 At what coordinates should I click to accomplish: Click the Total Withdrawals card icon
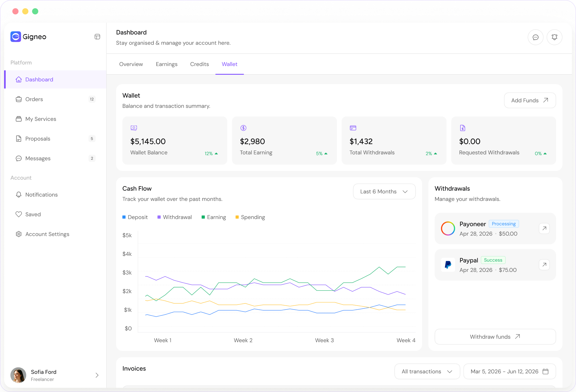click(353, 128)
